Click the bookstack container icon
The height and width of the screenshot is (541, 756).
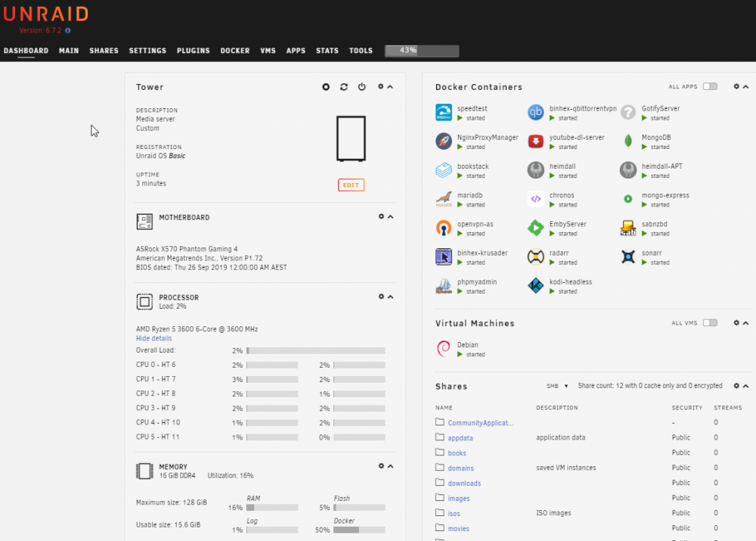444,170
